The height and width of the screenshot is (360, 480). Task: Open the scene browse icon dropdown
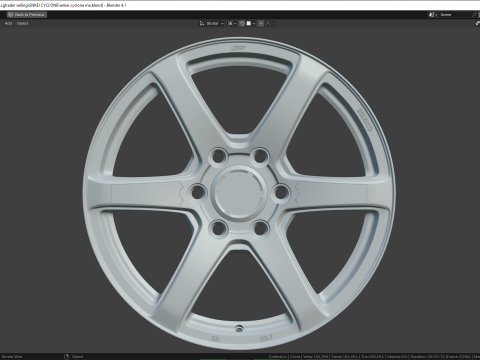[x=433, y=15]
